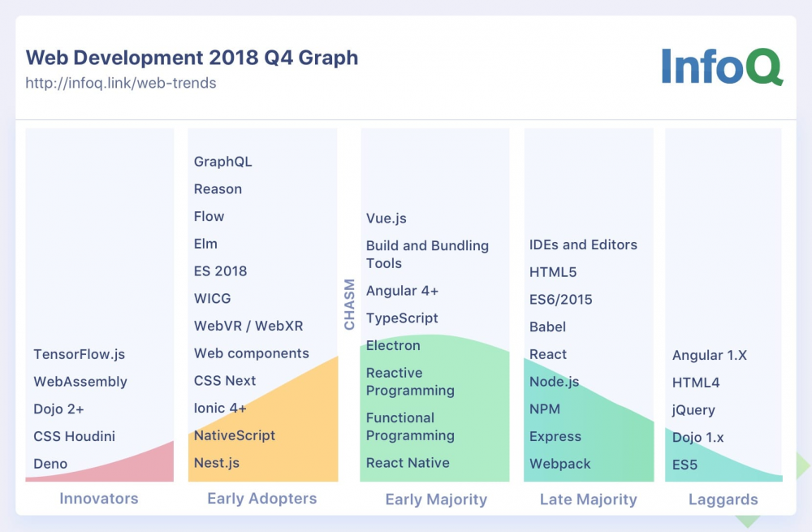Click the GraphQL entry
The width and height of the screenshot is (812, 532).
(222, 161)
